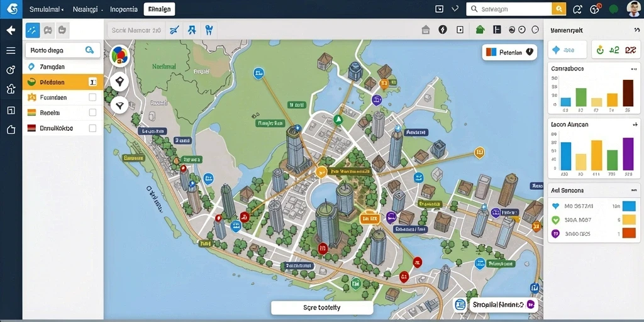Click the location pin map control
The image size is (644, 322).
point(119,81)
